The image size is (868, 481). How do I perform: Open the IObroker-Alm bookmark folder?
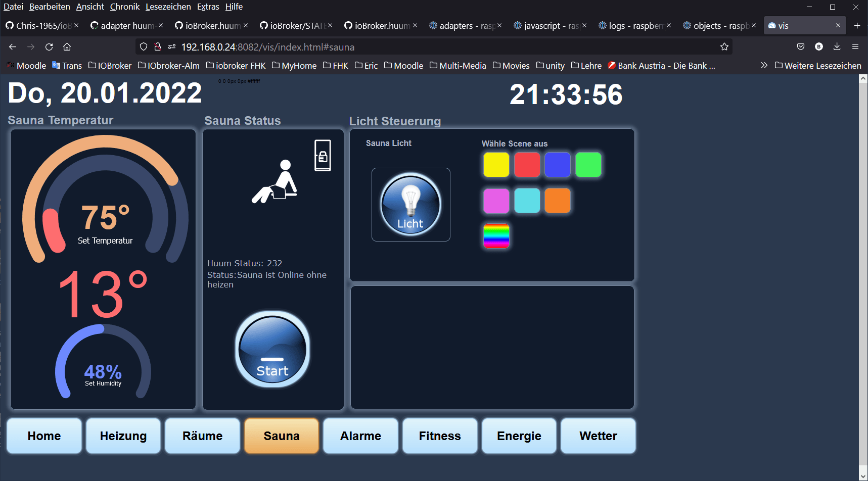coord(169,66)
